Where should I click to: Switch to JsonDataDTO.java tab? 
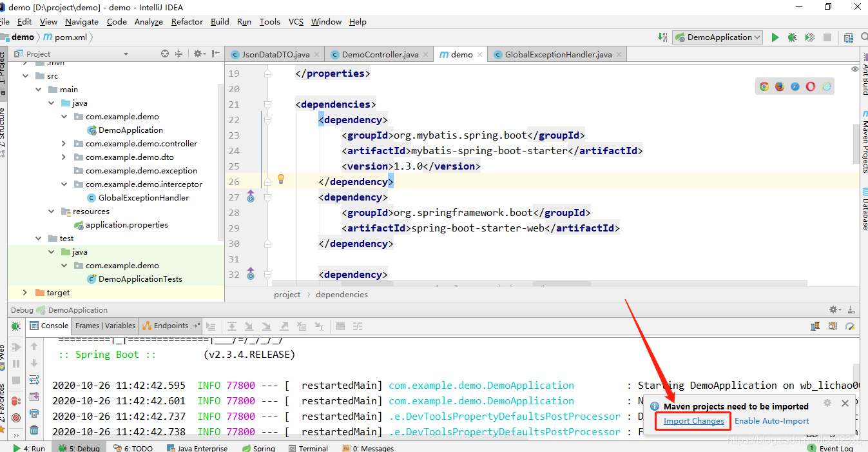(275, 55)
